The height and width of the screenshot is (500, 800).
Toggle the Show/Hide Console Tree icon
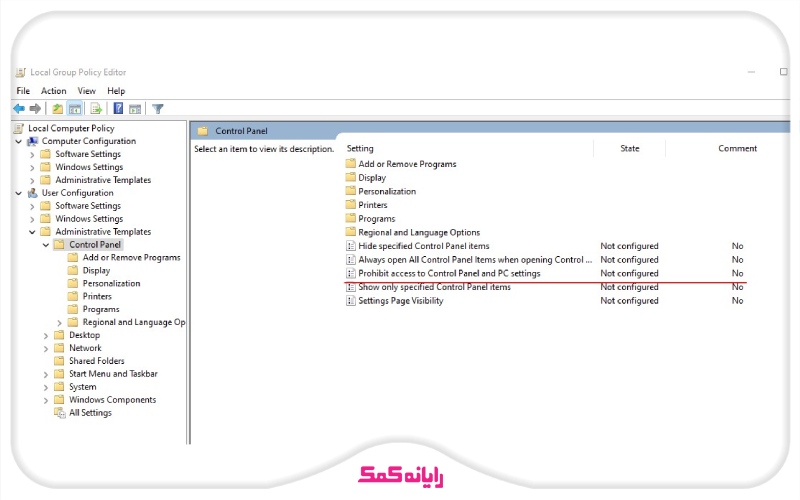(x=75, y=109)
